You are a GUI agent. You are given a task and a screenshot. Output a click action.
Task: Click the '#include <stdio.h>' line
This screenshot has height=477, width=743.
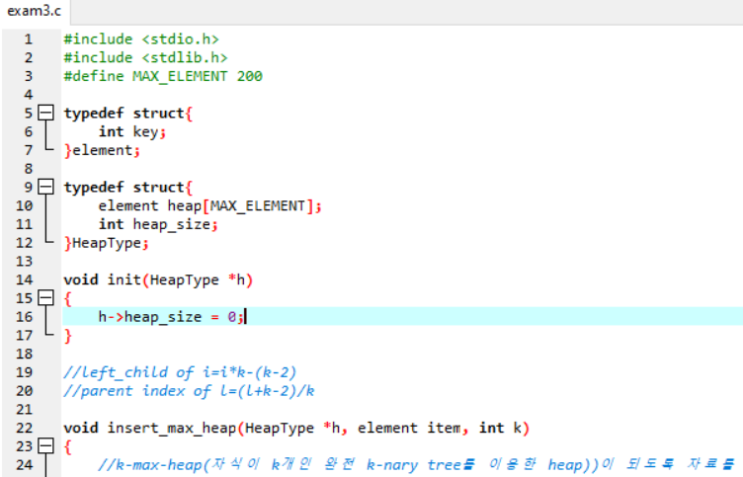click(x=141, y=39)
